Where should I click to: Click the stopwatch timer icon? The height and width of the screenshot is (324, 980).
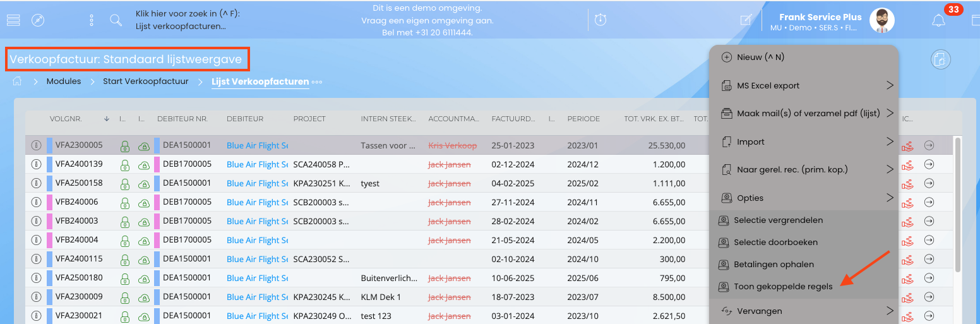[x=601, y=20]
